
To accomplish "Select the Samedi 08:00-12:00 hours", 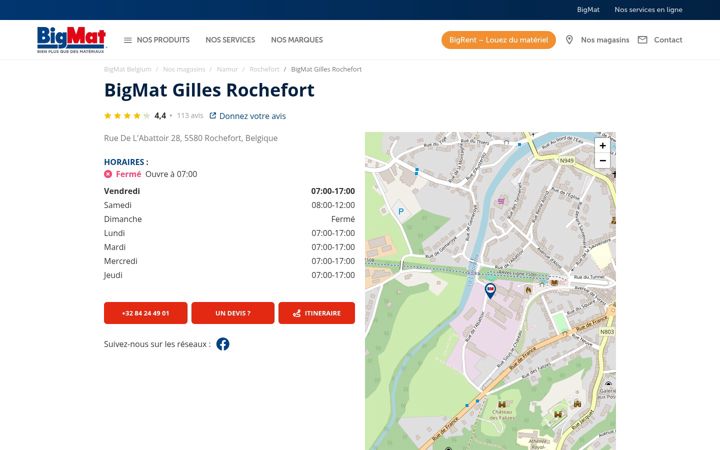I will 333,205.
